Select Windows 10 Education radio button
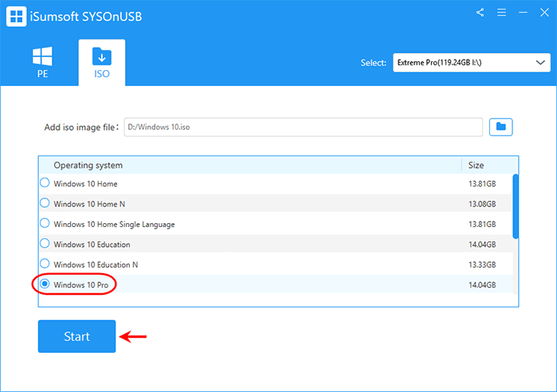Image resolution: width=557 pixels, height=392 pixels. 45,244
